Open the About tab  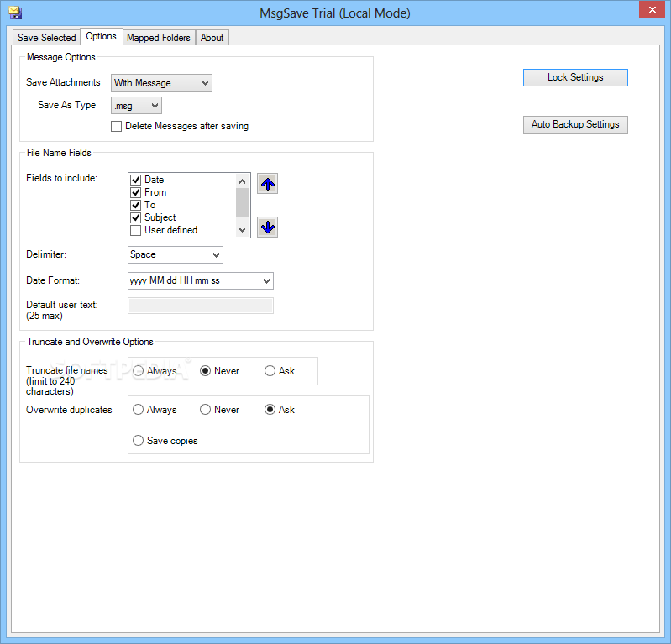click(212, 38)
